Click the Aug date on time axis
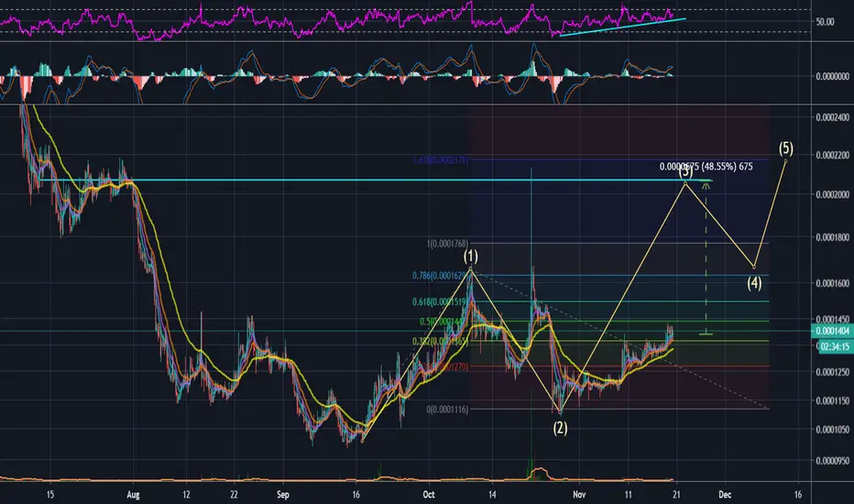This screenshot has width=854, height=504. (133, 495)
